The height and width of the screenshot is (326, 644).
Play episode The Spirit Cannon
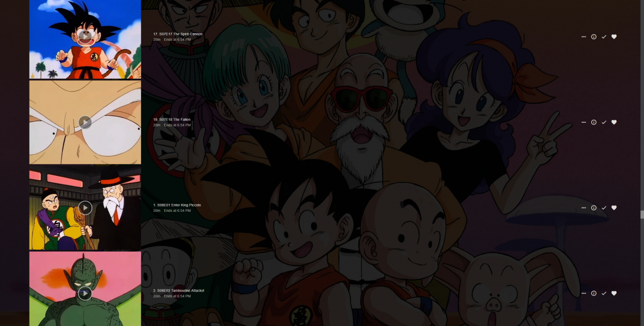click(x=85, y=36)
